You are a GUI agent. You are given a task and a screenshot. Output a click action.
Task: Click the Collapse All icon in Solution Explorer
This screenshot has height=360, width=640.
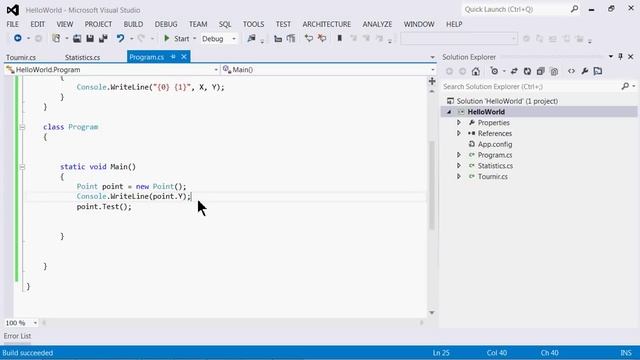coord(540,71)
